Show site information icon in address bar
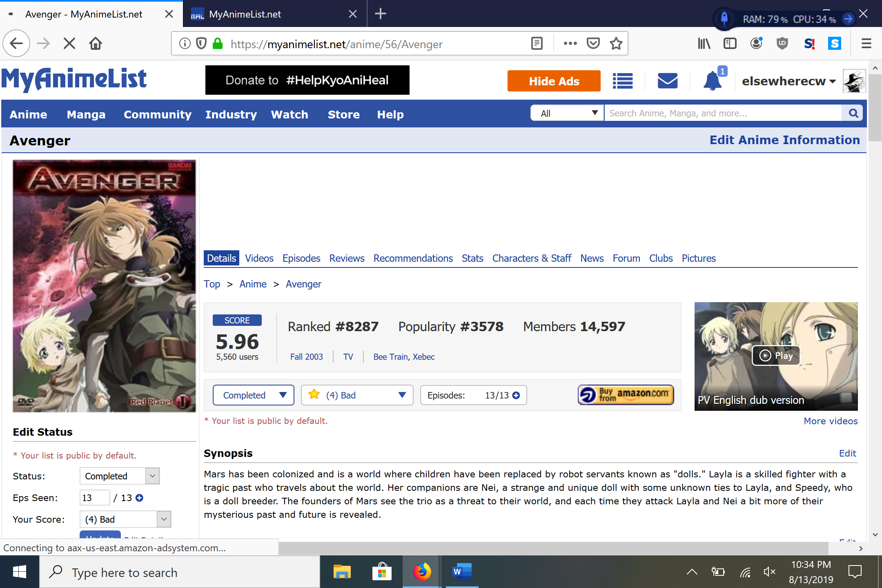This screenshot has height=588, width=882. (x=185, y=43)
